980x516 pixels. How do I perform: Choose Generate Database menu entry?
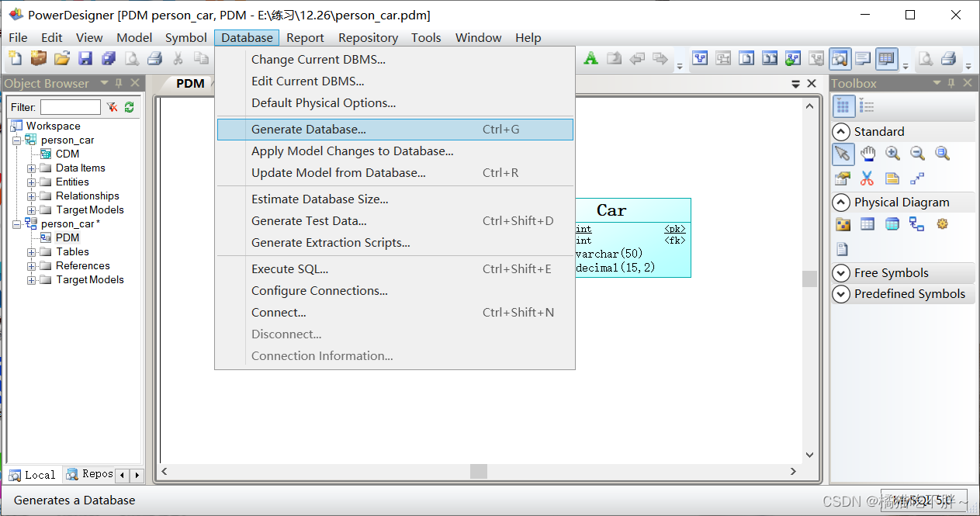pyautogui.click(x=395, y=130)
